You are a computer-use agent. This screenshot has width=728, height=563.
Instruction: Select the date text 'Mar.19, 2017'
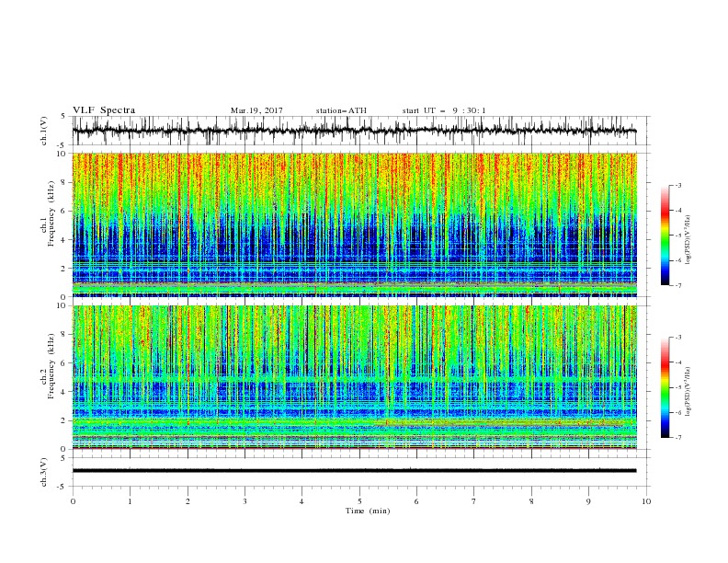coord(256,110)
